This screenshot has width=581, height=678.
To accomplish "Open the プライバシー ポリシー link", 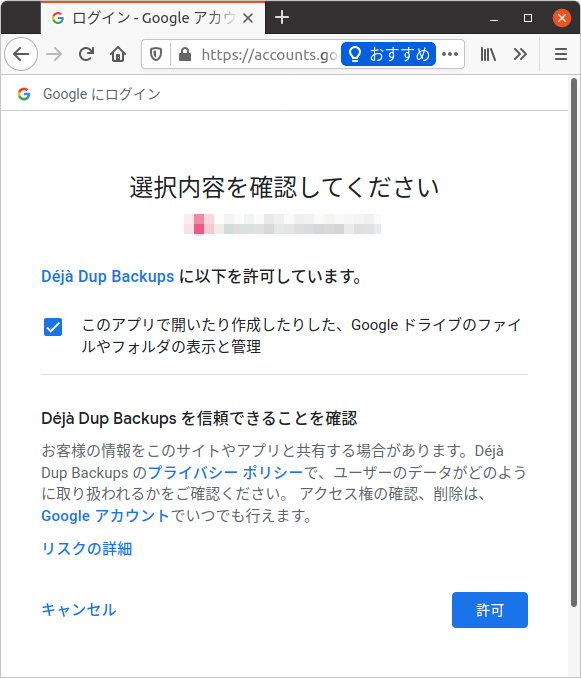I will (x=225, y=472).
